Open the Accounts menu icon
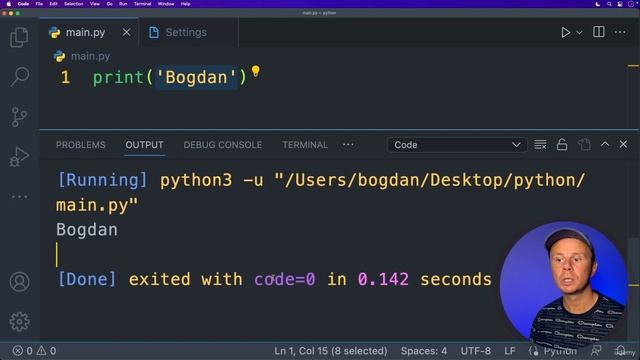640x360 pixels. click(x=19, y=282)
